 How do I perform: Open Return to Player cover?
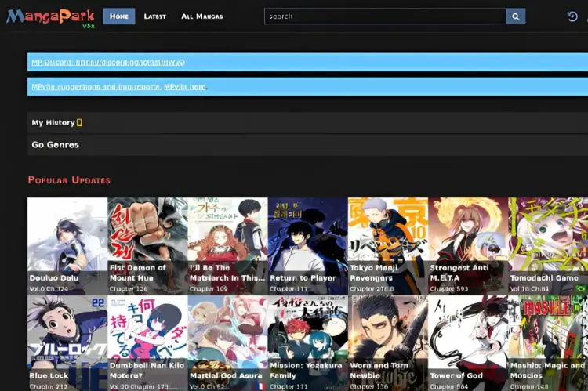(308, 245)
